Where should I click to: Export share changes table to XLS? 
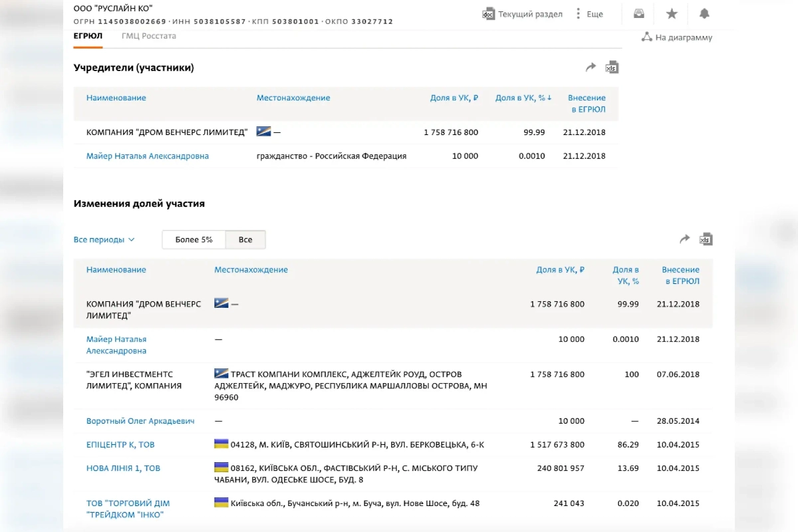pos(706,239)
